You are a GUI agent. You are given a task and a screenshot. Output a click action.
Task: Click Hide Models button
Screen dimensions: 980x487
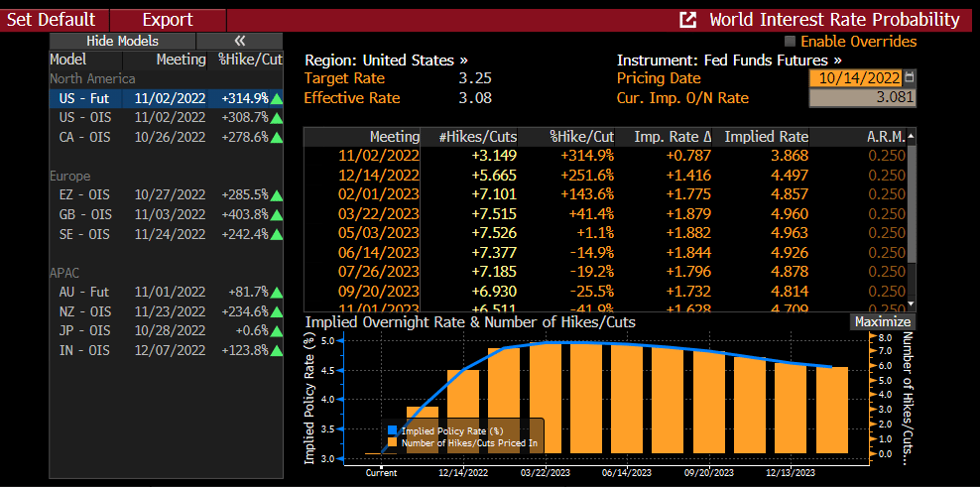tap(122, 42)
